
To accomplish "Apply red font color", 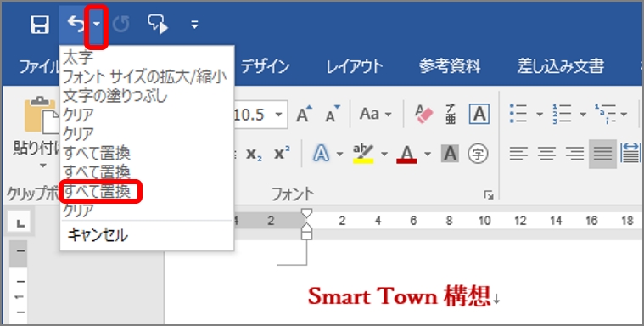I will point(406,155).
